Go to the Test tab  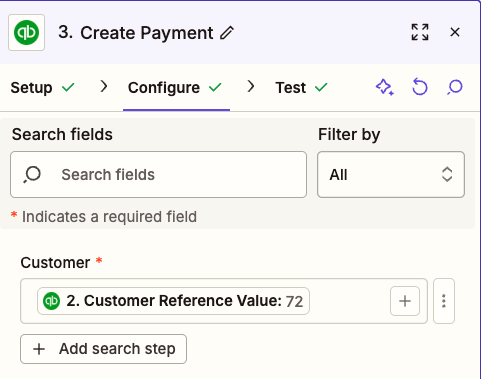(x=301, y=88)
